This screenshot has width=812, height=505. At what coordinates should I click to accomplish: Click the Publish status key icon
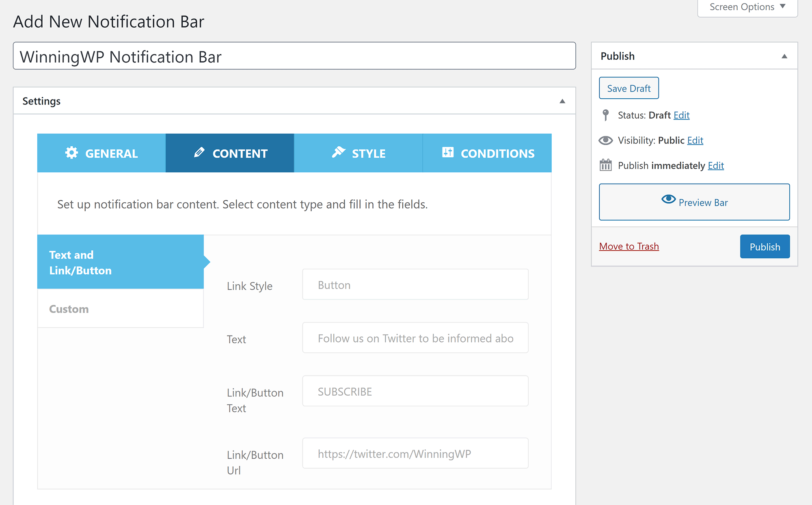pyautogui.click(x=605, y=115)
